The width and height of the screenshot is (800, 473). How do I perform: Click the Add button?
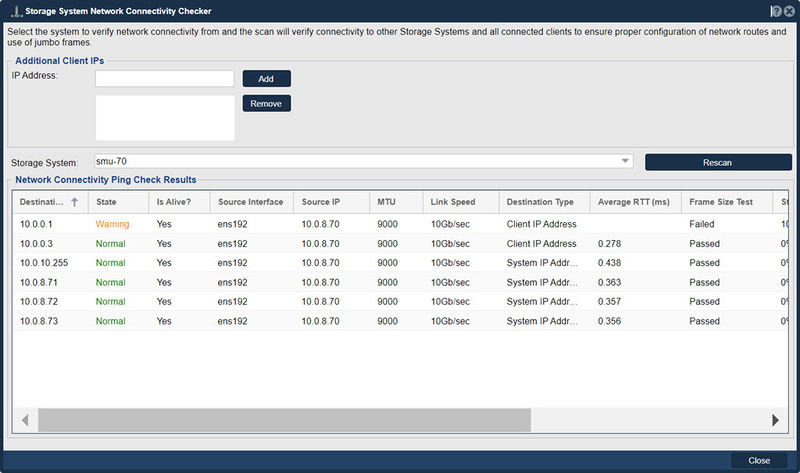pyautogui.click(x=266, y=79)
